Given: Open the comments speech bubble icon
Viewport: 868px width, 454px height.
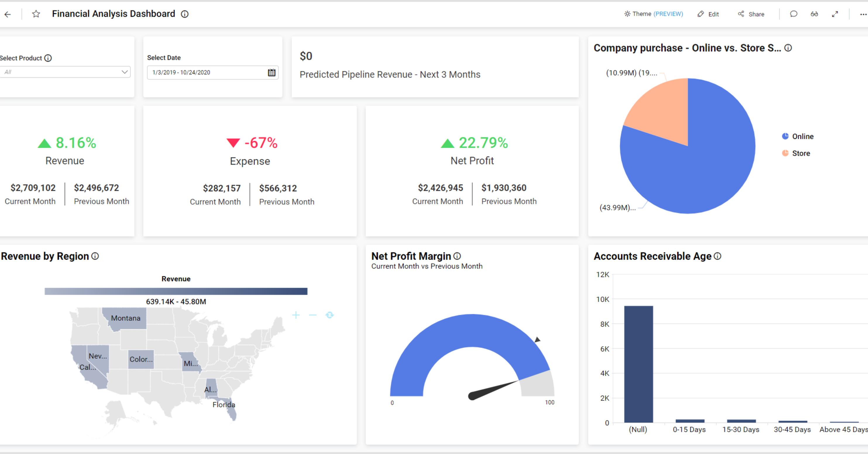Looking at the screenshot, I should (793, 14).
